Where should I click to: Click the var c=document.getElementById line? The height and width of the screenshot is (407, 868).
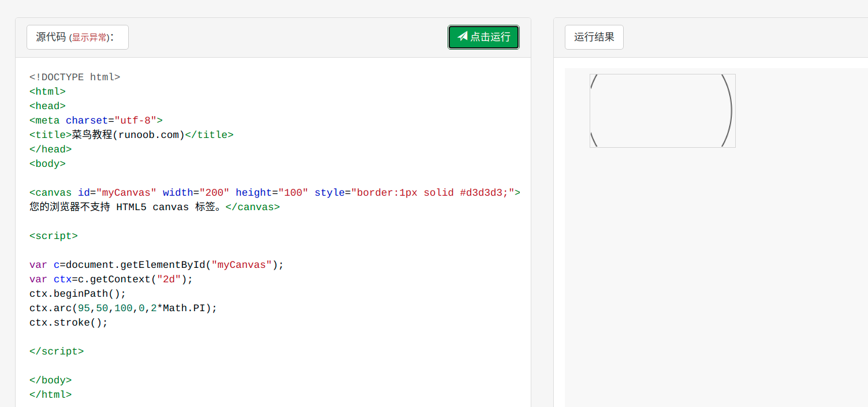pyautogui.click(x=157, y=265)
